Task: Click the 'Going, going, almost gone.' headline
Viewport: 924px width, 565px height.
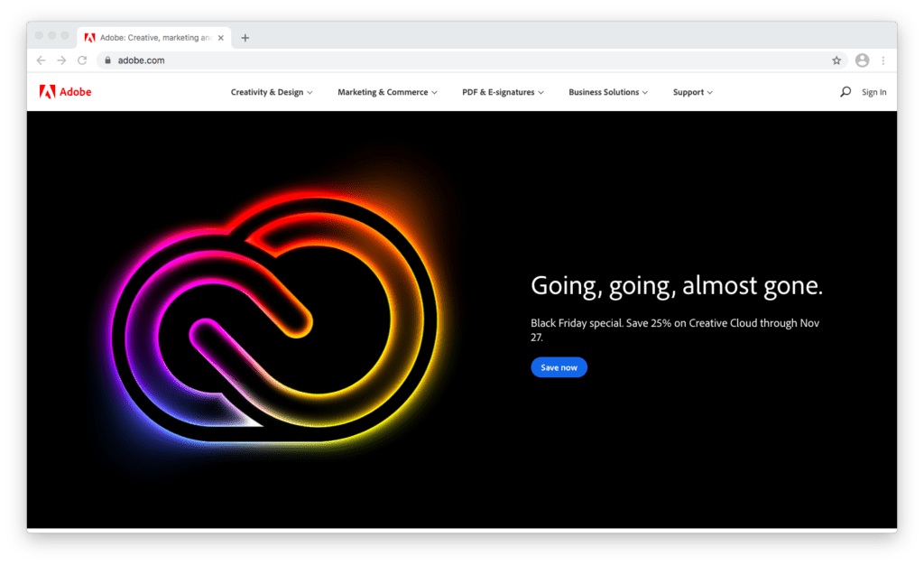Action: (677, 286)
